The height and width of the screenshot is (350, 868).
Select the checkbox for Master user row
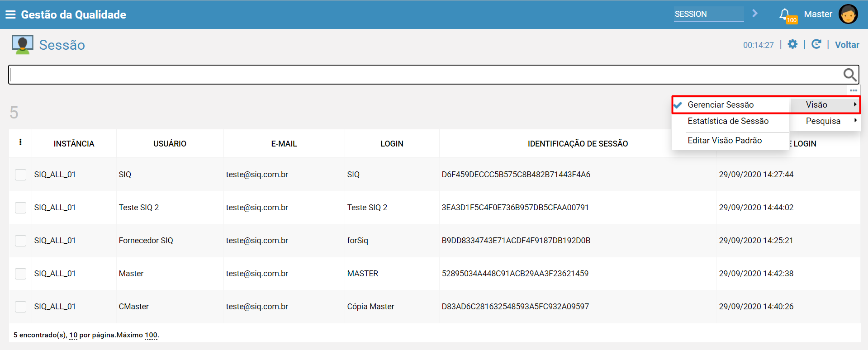[21, 274]
